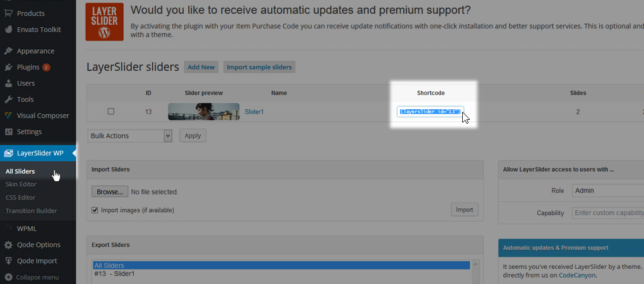This screenshot has width=644, height=284.
Task: Open Envato Toolkit menu item
Action: pyautogui.click(x=38, y=30)
